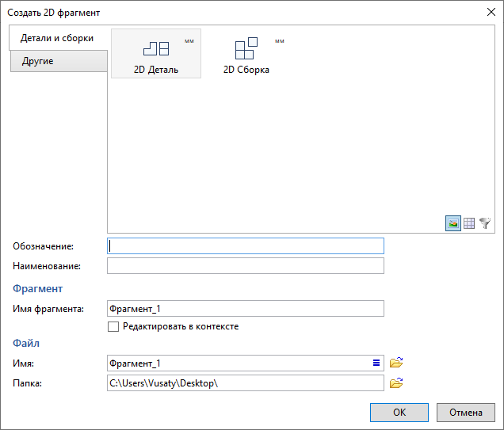Screen dimensions: 504x430
Task: Select the 2D Сборка template
Action: click(x=246, y=54)
